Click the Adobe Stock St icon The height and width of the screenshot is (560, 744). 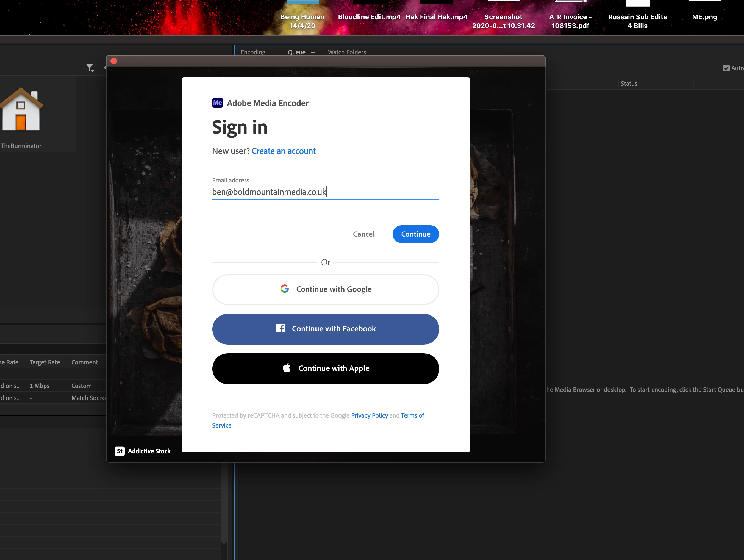(120, 451)
